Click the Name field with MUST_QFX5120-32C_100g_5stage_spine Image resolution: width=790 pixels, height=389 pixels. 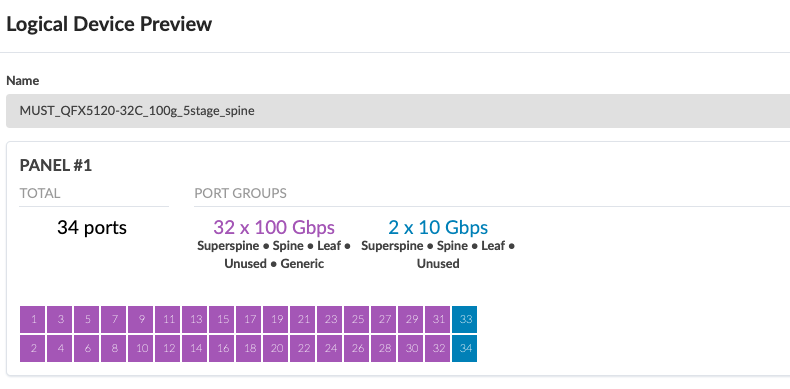pyautogui.click(x=398, y=111)
